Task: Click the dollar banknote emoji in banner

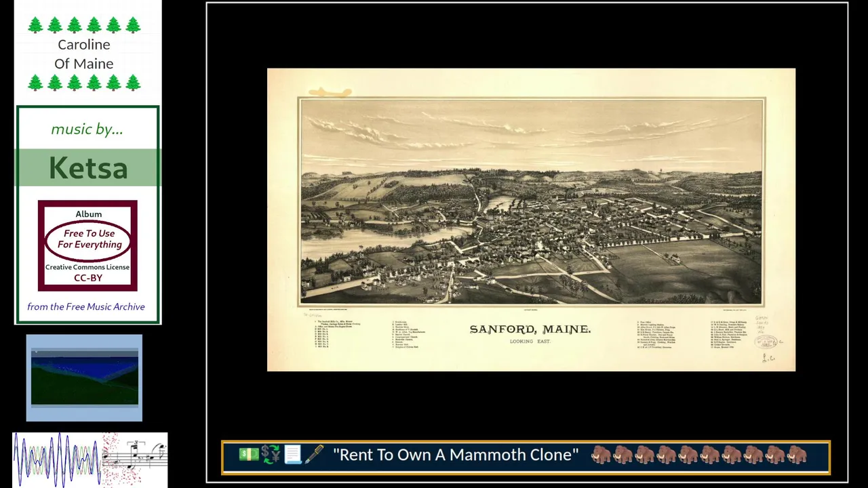Action: coord(249,455)
